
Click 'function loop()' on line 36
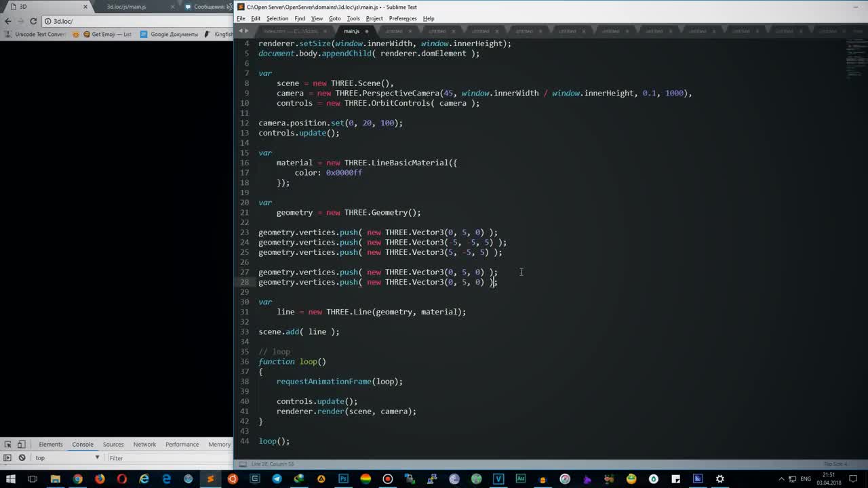coord(292,362)
